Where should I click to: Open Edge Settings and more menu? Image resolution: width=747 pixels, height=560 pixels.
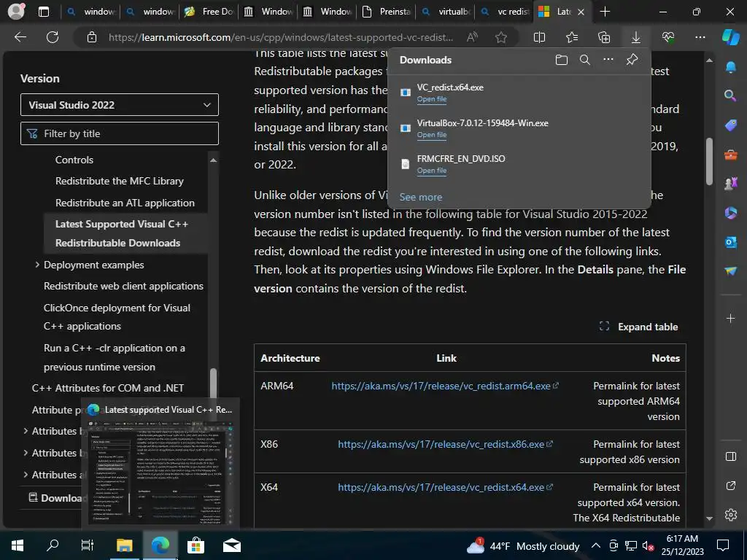point(700,37)
